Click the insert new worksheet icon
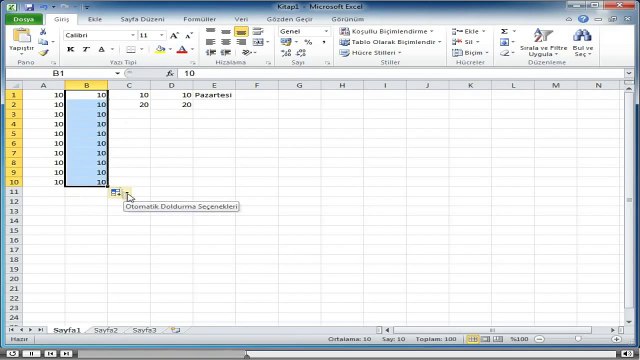This screenshot has height=360, width=640. pyautogui.click(x=176, y=330)
